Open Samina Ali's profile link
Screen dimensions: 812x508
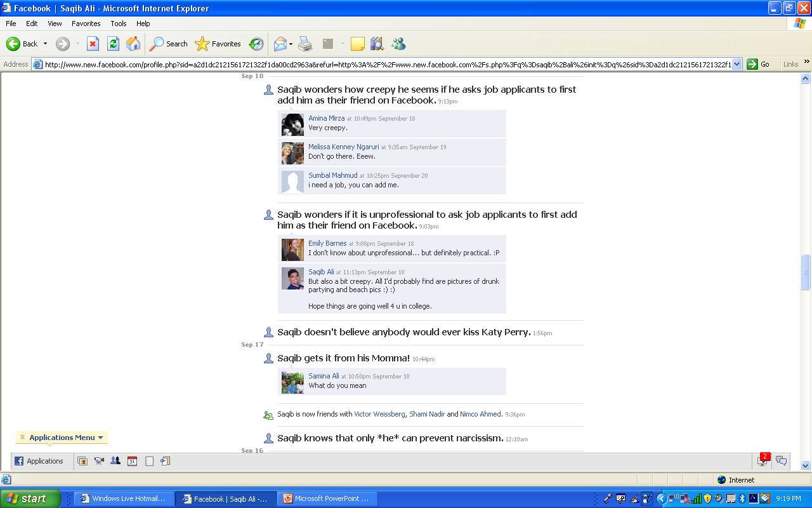(x=324, y=376)
